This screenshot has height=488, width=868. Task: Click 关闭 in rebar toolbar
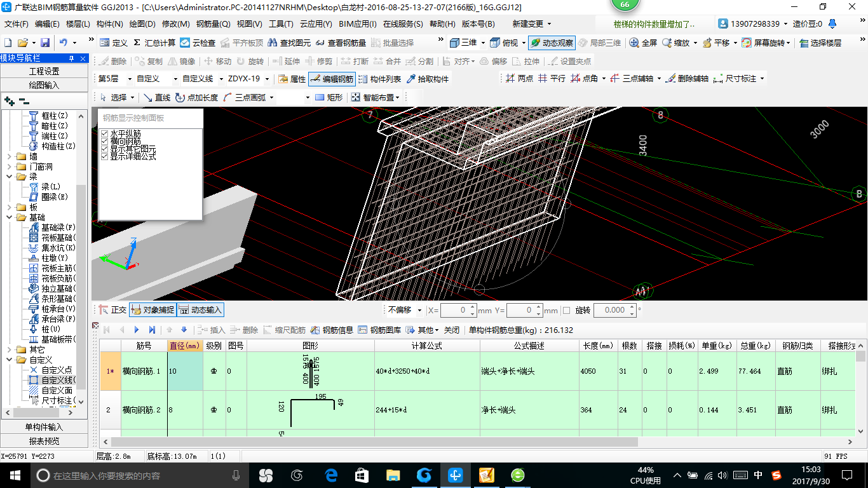pos(451,330)
